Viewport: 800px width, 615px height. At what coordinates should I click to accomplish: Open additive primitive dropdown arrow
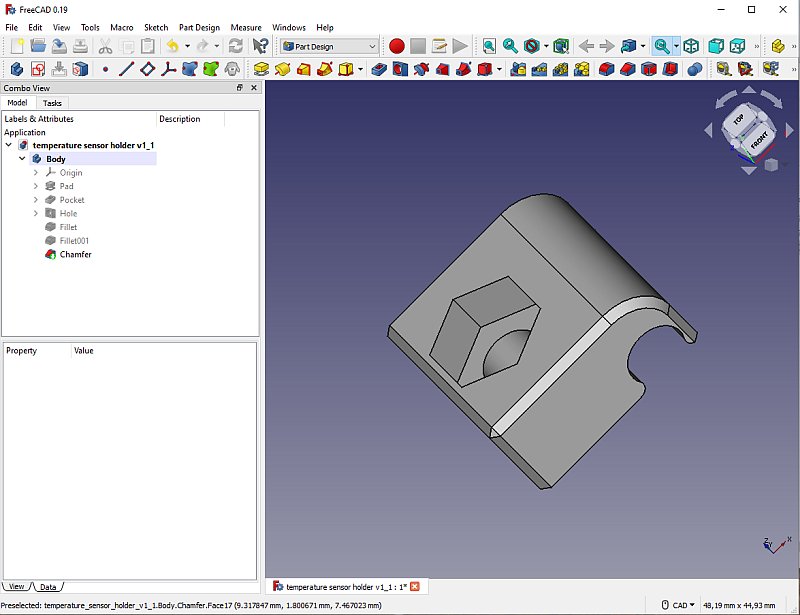coord(361,69)
